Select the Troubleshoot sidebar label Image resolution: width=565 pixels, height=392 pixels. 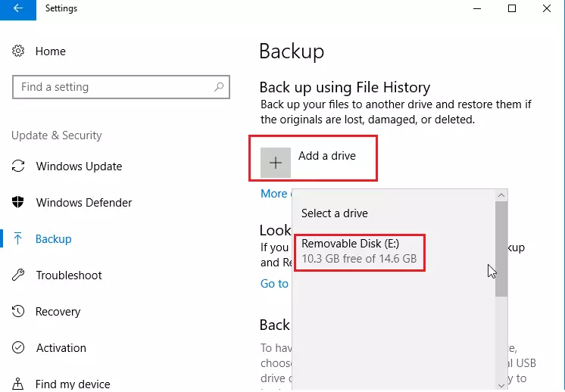[69, 275]
